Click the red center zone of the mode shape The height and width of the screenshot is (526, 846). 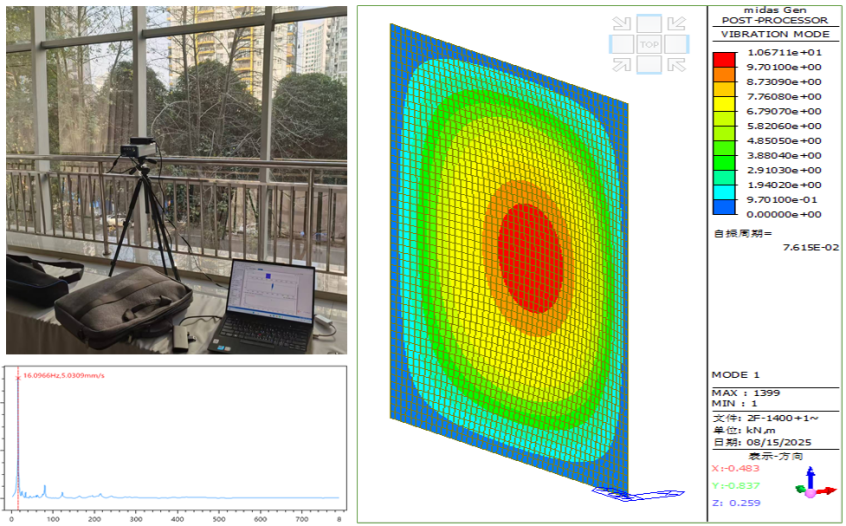pos(531,256)
